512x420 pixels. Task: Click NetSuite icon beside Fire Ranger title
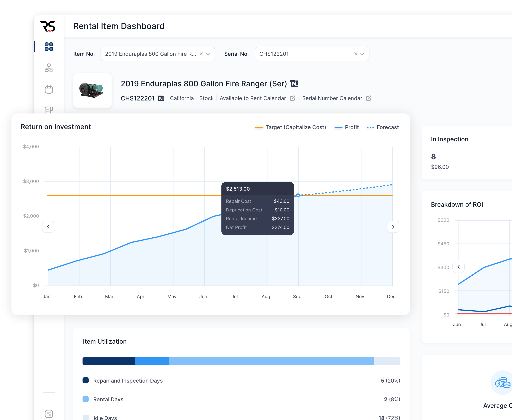click(294, 84)
